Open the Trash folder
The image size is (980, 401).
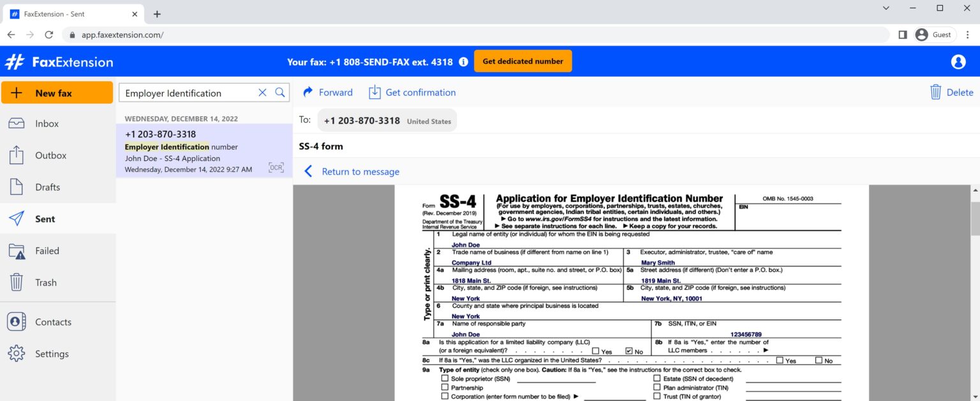[x=45, y=282]
